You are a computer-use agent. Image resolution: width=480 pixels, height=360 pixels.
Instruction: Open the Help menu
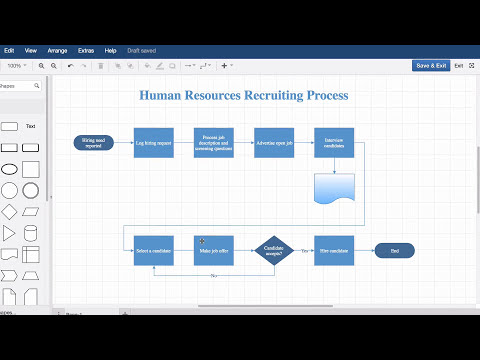click(110, 51)
